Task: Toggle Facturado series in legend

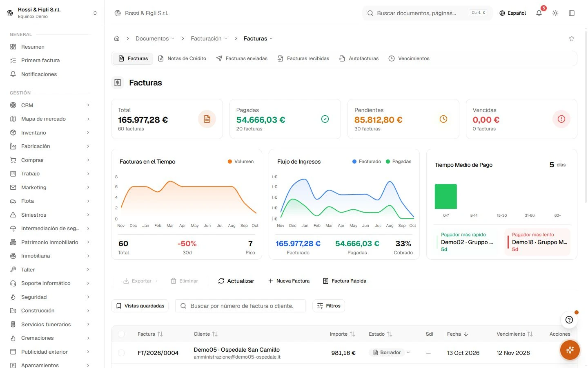Action: pos(367,162)
